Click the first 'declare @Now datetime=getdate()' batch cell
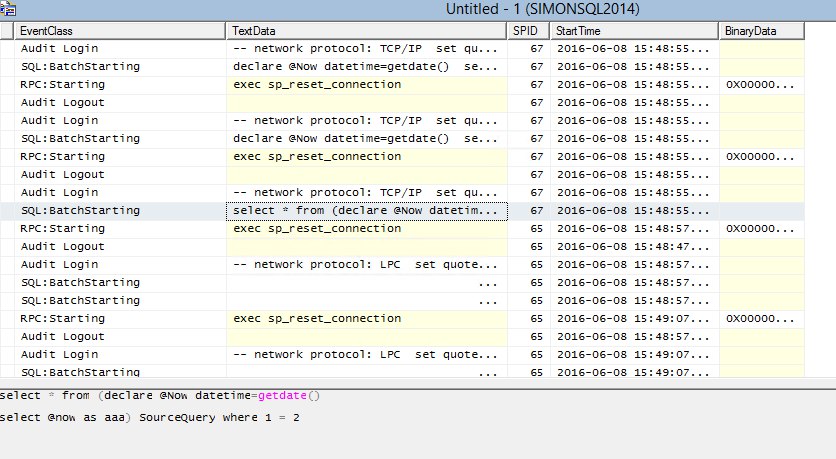836x459 pixels. pyautogui.click(x=365, y=67)
